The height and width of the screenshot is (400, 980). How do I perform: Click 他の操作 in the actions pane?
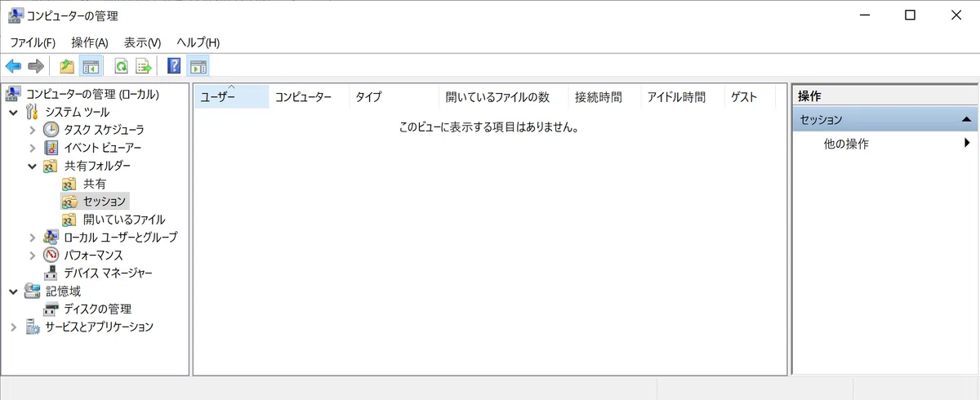point(846,144)
